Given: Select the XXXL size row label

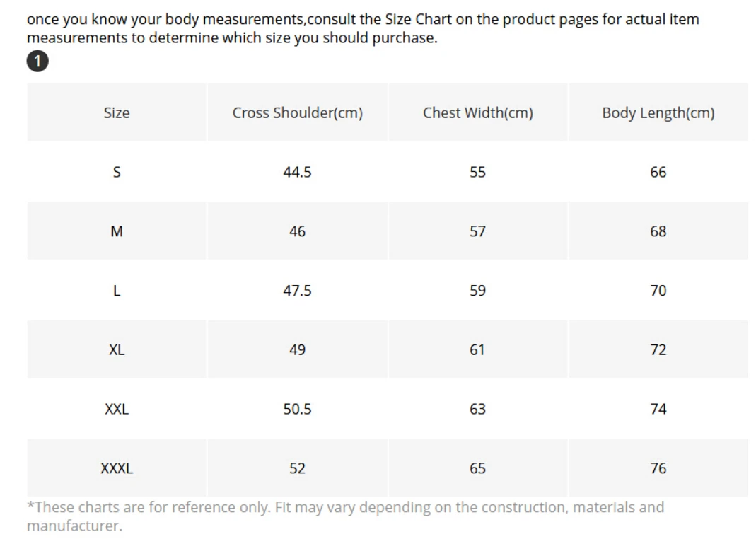Looking at the screenshot, I should [x=117, y=468].
